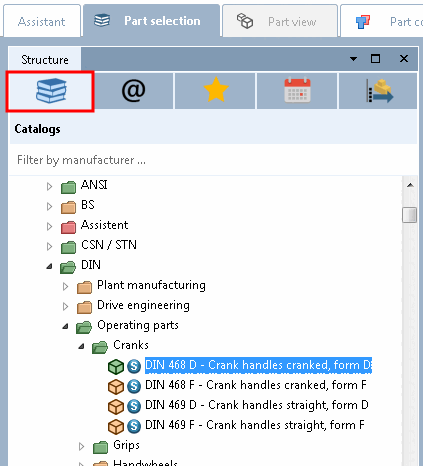This screenshot has width=423, height=466.
Task: Click the open DIN folder icon
Action: pyautogui.click(x=68, y=267)
